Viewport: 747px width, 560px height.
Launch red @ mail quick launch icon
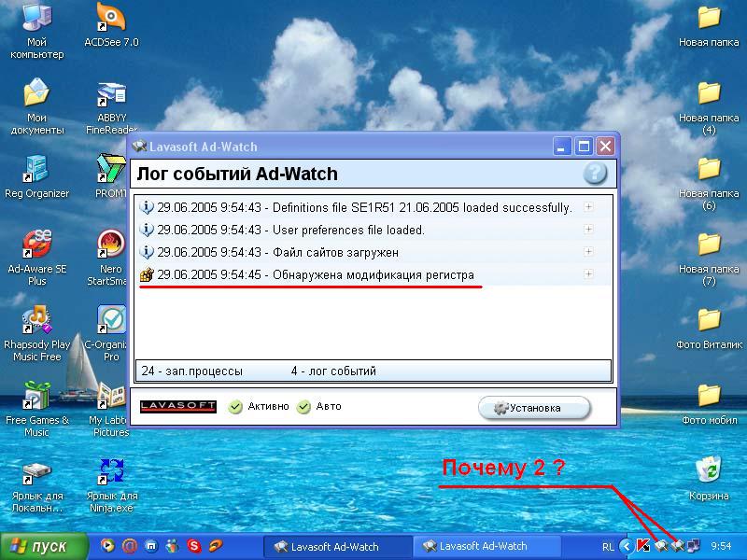(130, 545)
